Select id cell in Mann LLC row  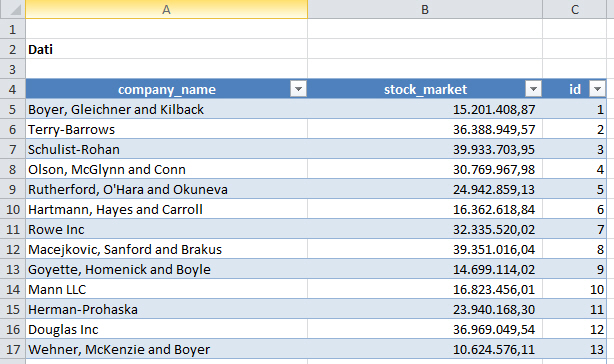[x=574, y=289]
